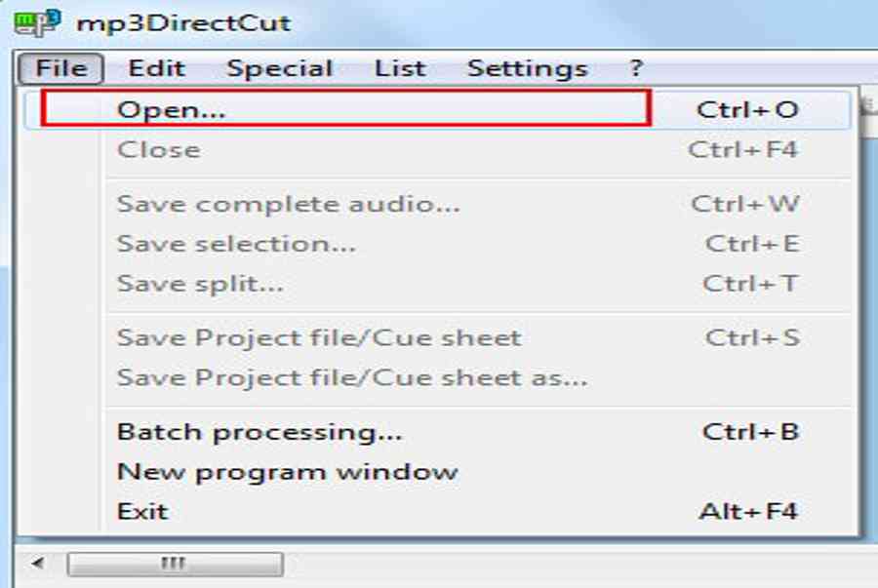The image size is (878, 588).
Task: Choose Exit from the File menu
Action: (438, 511)
